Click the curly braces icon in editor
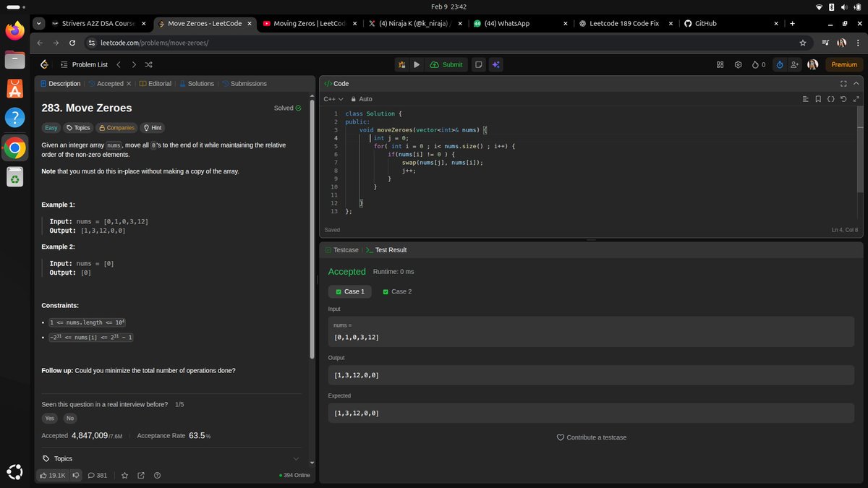Screen dimensions: 868x488 [831, 99]
